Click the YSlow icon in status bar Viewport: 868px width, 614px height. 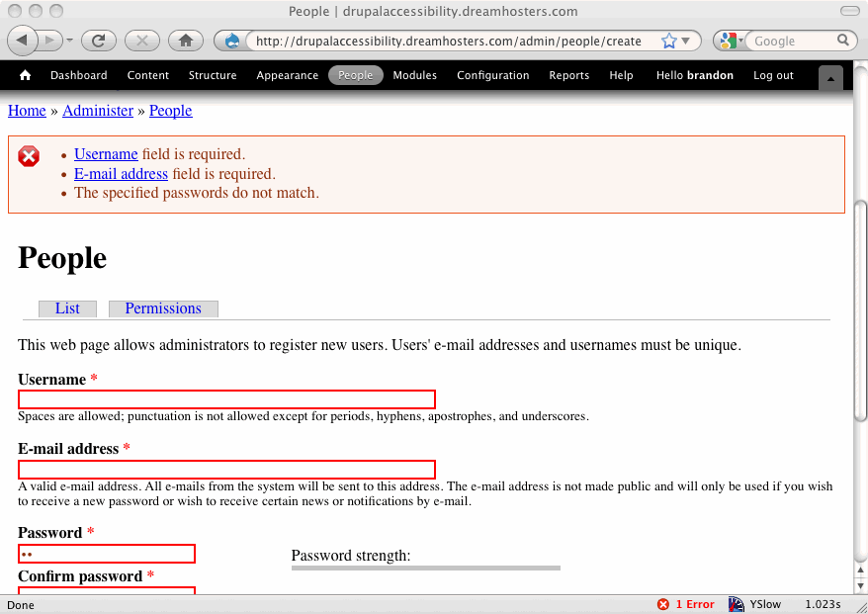[x=737, y=604]
